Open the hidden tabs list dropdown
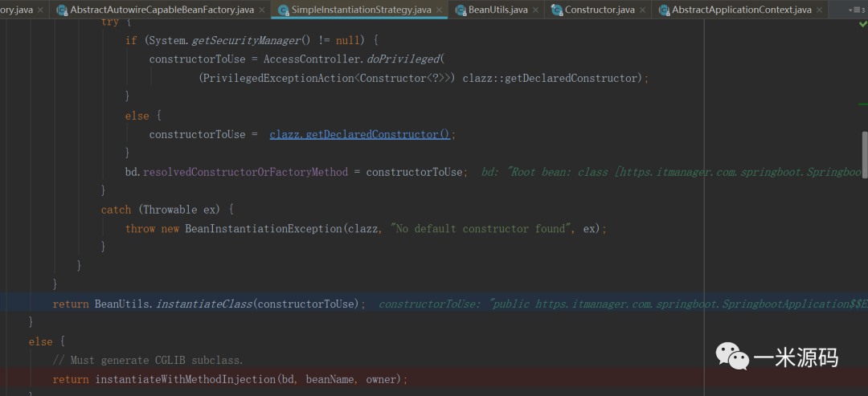This screenshot has width=868, height=396. 855,10
